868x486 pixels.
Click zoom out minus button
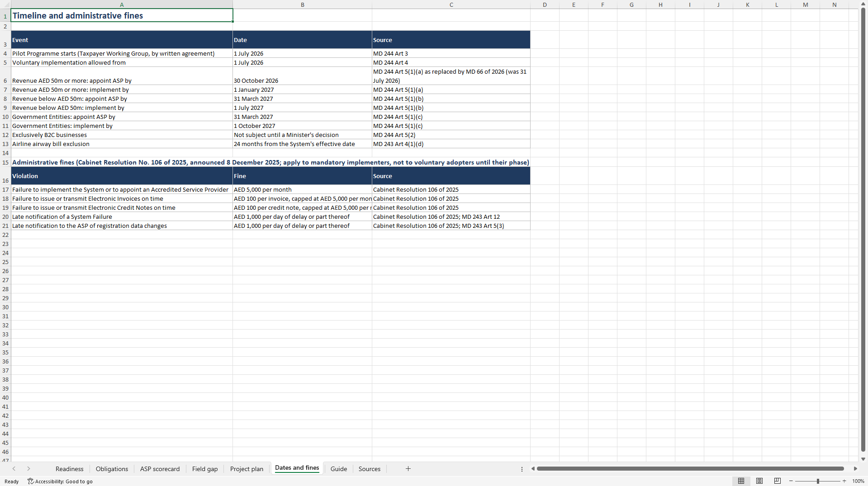(791, 481)
